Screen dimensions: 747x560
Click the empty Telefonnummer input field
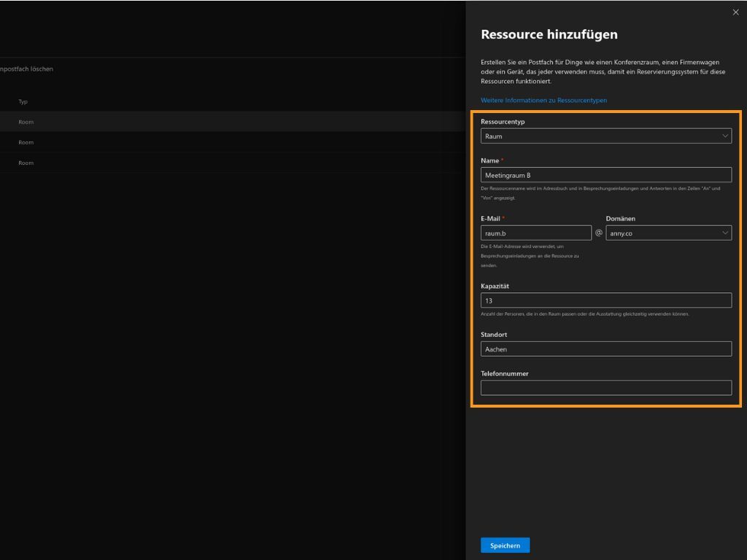pyautogui.click(x=605, y=388)
